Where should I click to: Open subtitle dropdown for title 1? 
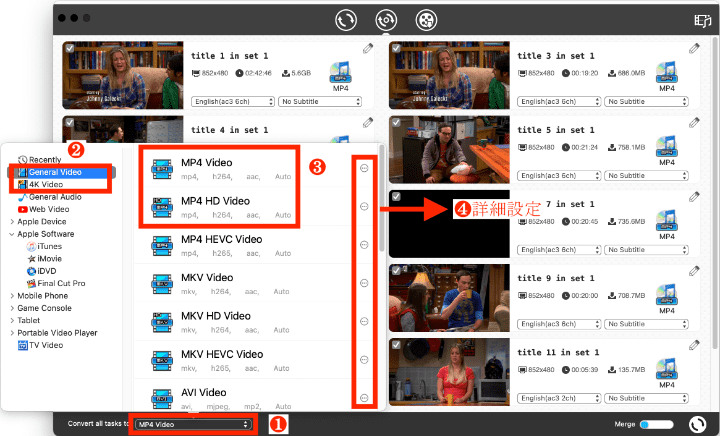coord(320,101)
